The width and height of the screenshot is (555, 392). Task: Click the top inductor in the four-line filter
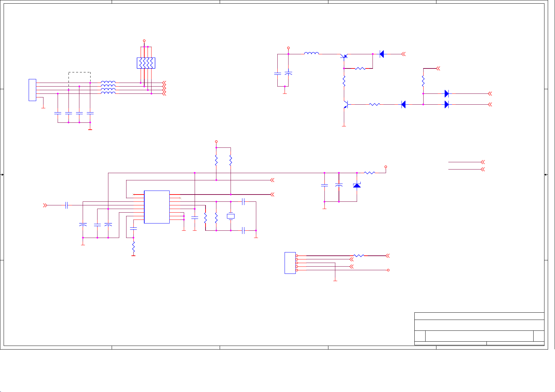pos(108,82)
